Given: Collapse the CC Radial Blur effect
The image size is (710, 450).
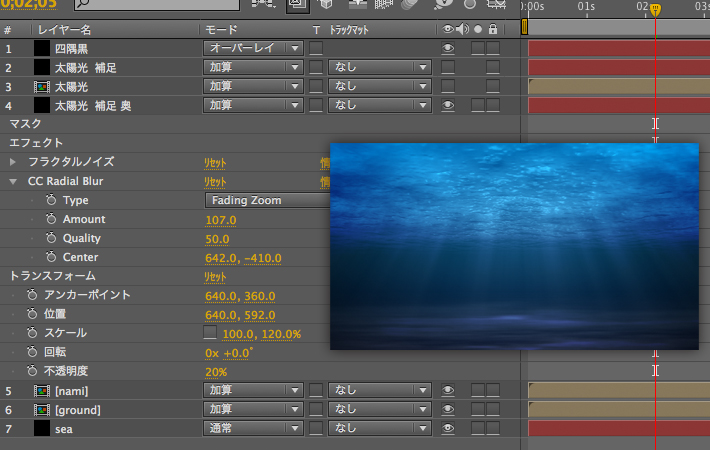Looking at the screenshot, I should [x=14, y=182].
